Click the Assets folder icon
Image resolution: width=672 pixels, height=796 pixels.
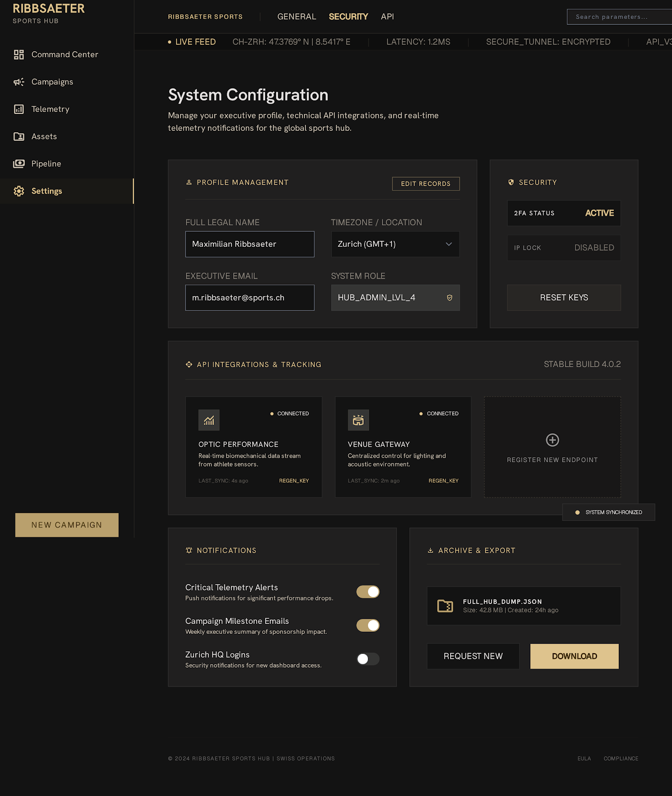click(x=19, y=137)
